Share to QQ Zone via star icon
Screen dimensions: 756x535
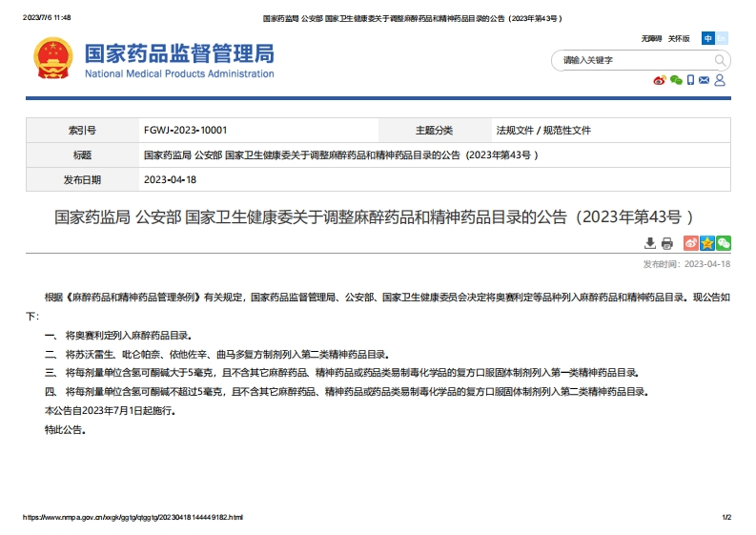coord(706,243)
